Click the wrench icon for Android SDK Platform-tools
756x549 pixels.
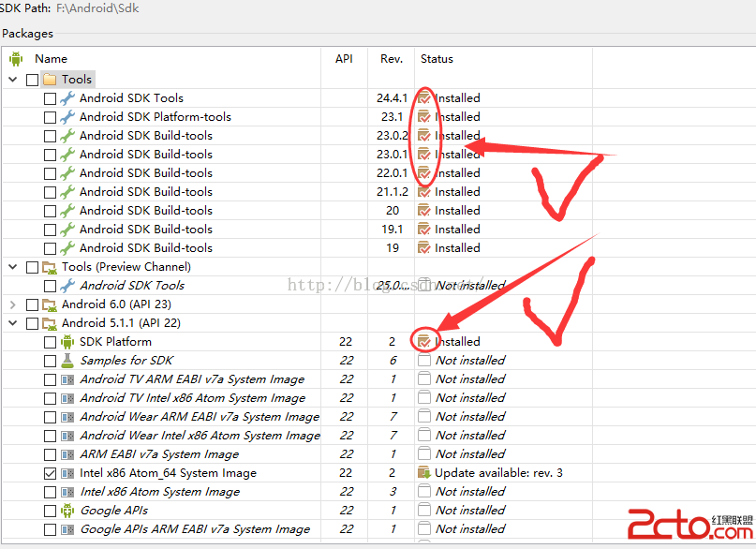(x=67, y=117)
